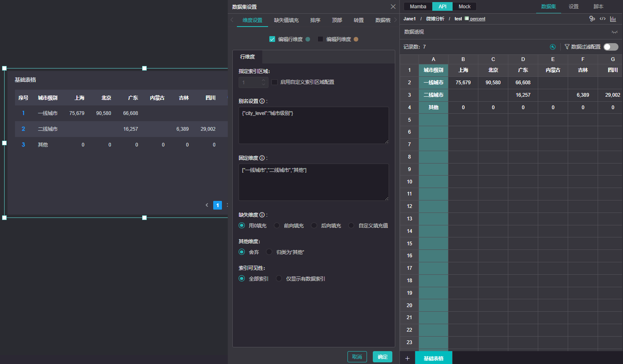Enable 启用自定义索引区域配置 checkbox
The width and height of the screenshot is (623, 364).
(274, 82)
